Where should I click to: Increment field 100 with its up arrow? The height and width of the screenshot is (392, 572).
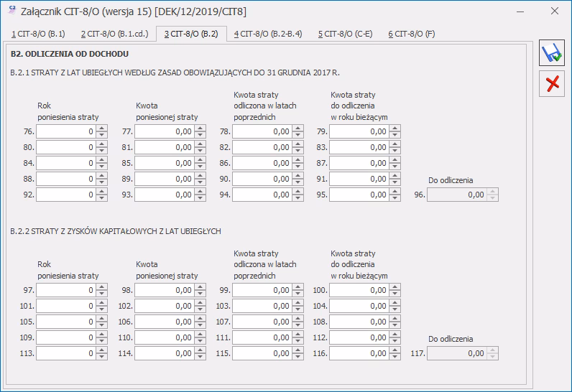click(x=395, y=287)
